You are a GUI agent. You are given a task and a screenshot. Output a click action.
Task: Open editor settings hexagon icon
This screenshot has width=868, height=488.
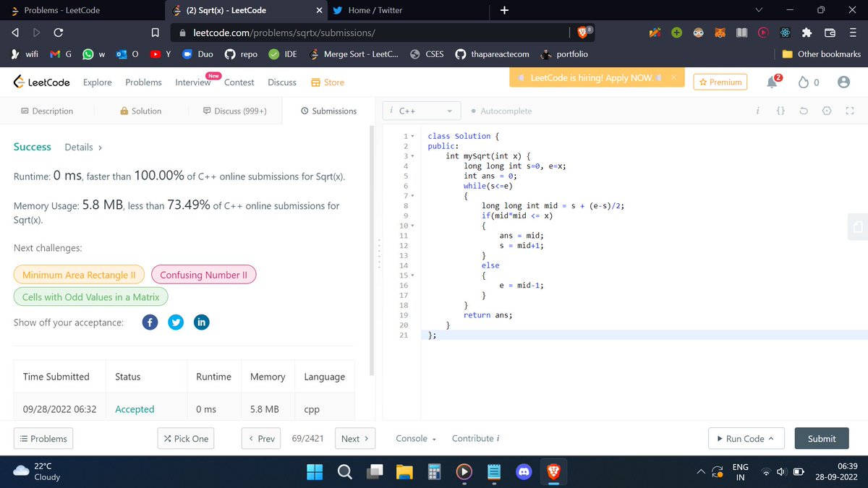coord(827,111)
